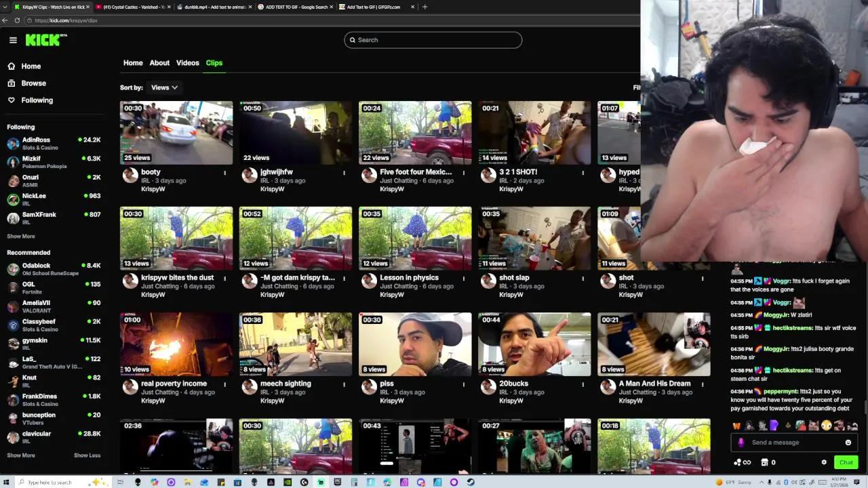Send message with green Chat button
The image size is (868, 488).
click(846, 462)
